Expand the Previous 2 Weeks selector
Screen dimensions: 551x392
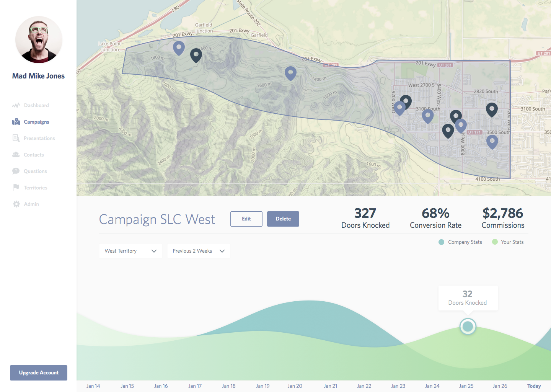[199, 251]
